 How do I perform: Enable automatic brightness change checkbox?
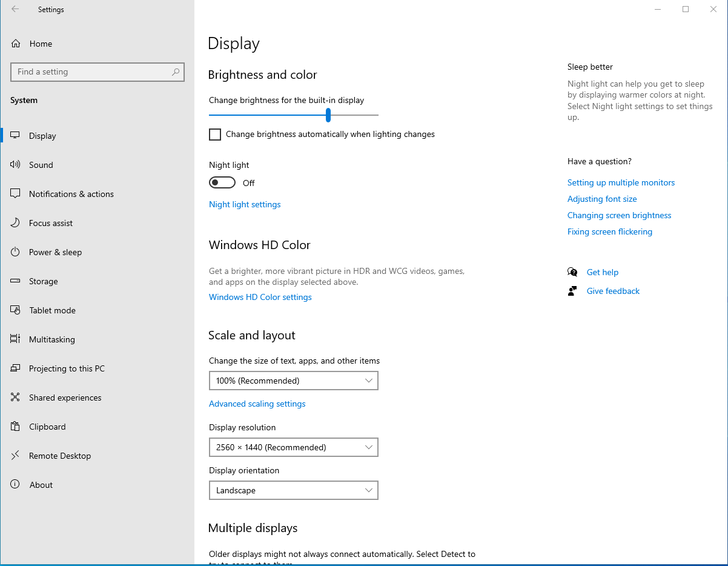(x=215, y=135)
